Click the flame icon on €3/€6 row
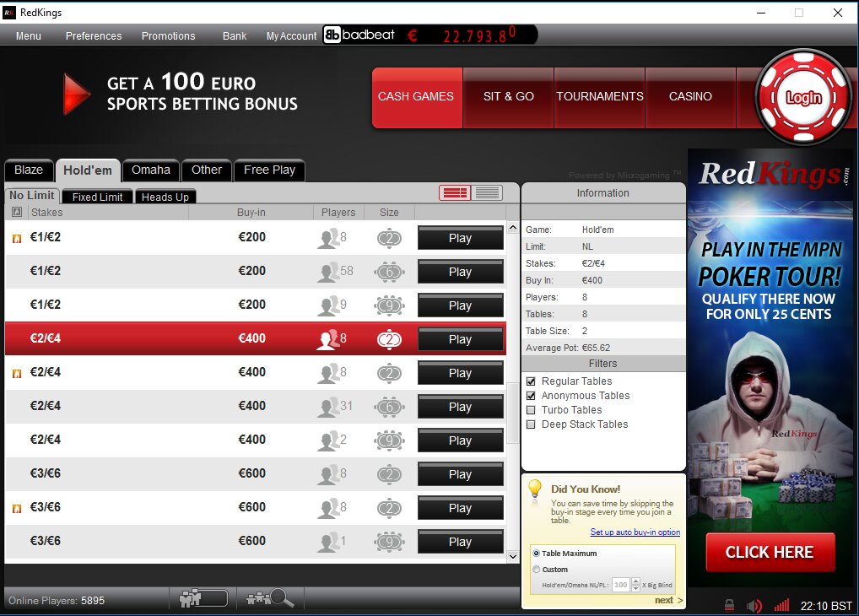Viewport: 859px width, 616px height. pyautogui.click(x=17, y=508)
